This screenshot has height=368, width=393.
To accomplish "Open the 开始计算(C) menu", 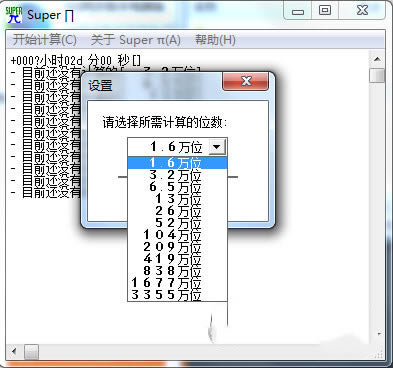I will click(x=45, y=40).
